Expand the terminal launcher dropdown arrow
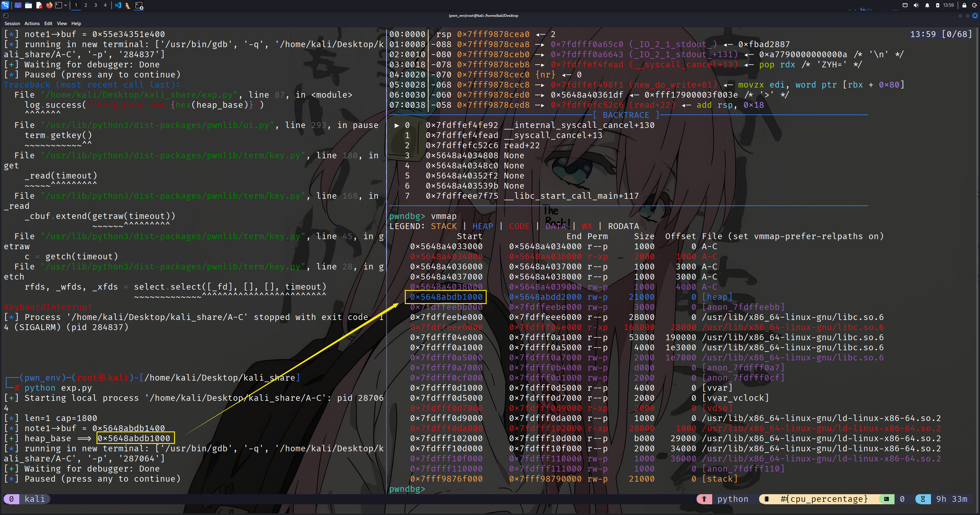The image size is (980, 515). coord(66,5)
